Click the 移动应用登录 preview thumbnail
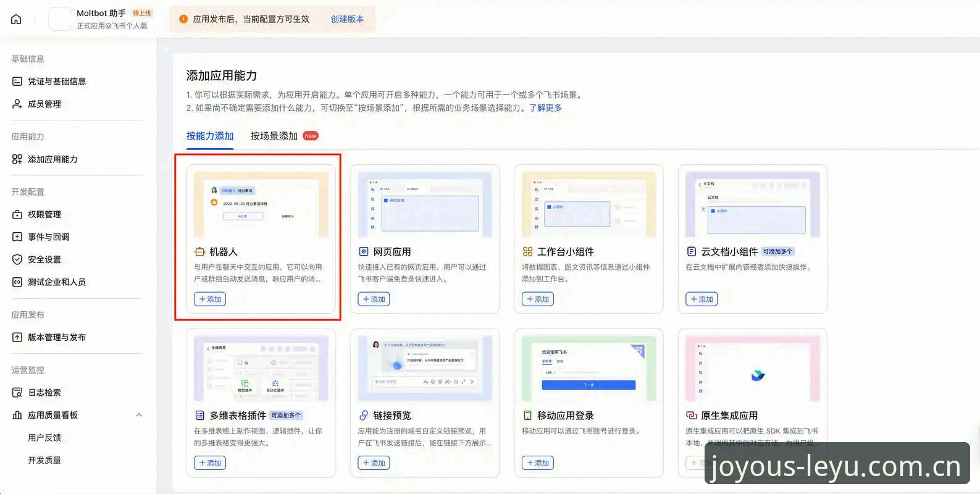Screen dimensions: 980x494 pos(589,368)
